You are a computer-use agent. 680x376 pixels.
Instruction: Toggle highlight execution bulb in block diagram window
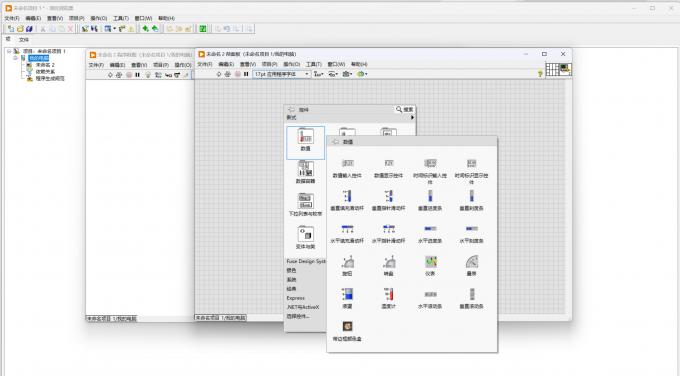(148, 75)
